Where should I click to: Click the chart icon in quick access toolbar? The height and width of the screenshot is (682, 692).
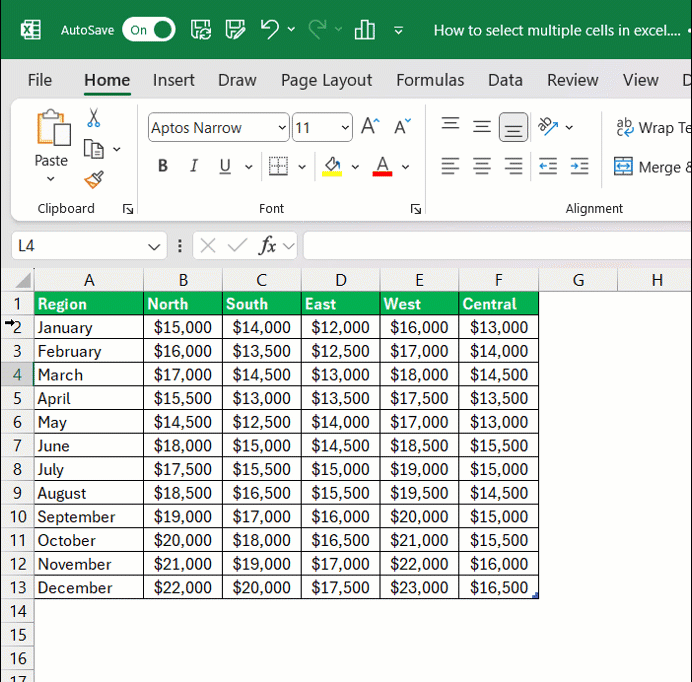pyautogui.click(x=365, y=30)
